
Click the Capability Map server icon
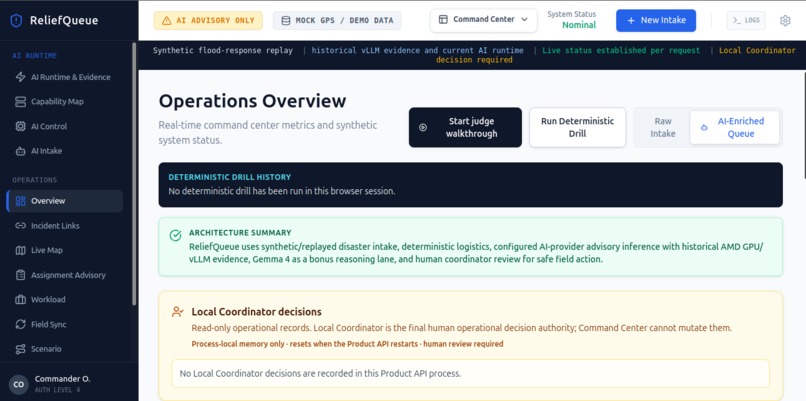(x=21, y=102)
